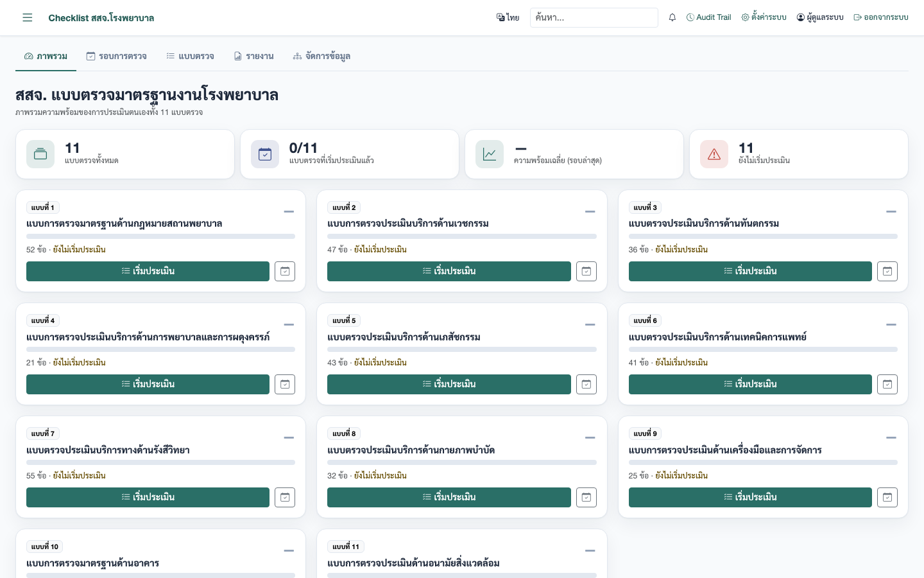Open the ภาพรวม tab

point(46,57)
